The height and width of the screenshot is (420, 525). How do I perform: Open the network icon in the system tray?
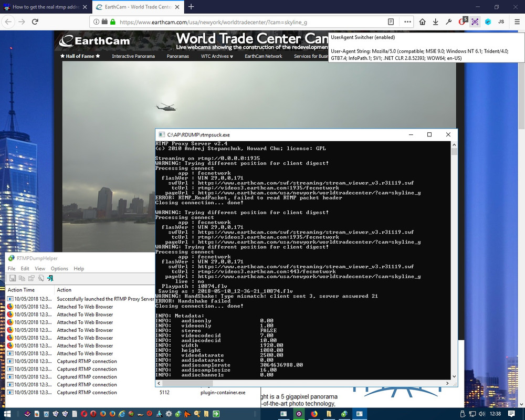[472, 414]
